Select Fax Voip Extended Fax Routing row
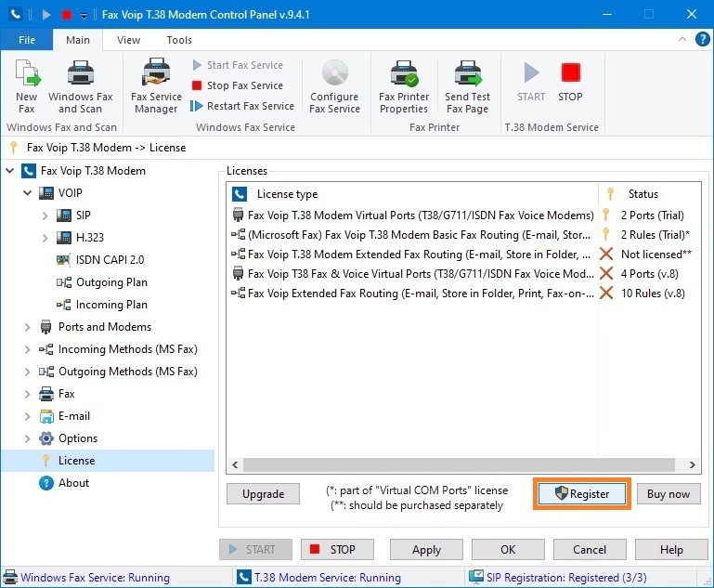Viewport: 714px width, 588px height. pyautogui.click(x=462, y=294)
